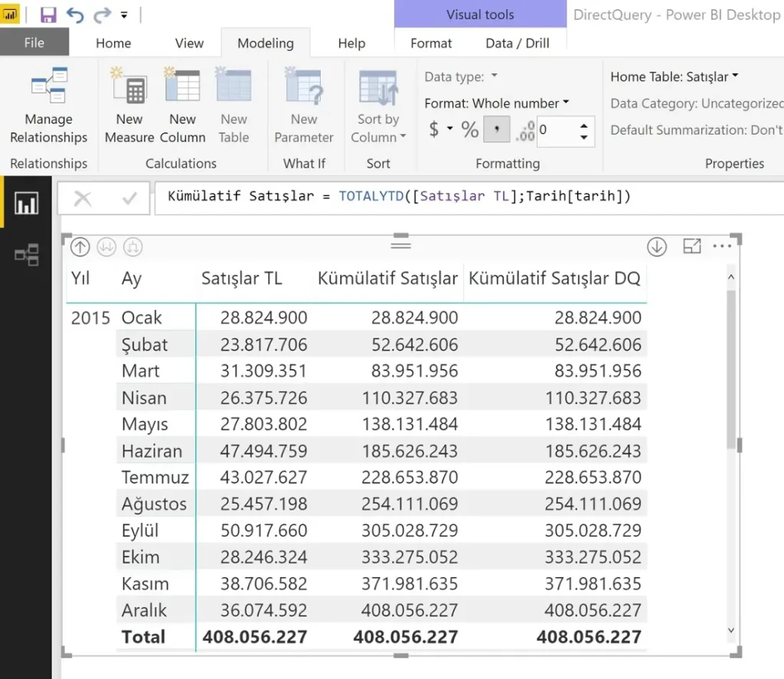Open Manage Relationships dialog
784x679 pixels.
[48, 106]
